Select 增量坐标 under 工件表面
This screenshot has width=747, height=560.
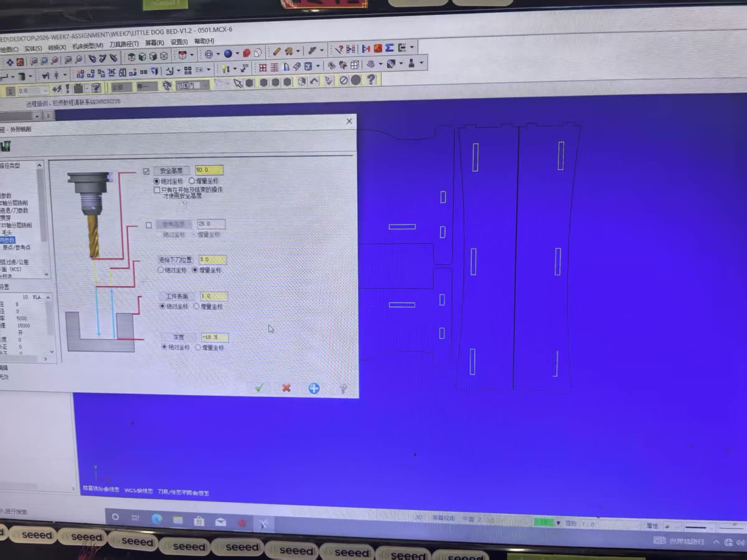click(197, 306)
